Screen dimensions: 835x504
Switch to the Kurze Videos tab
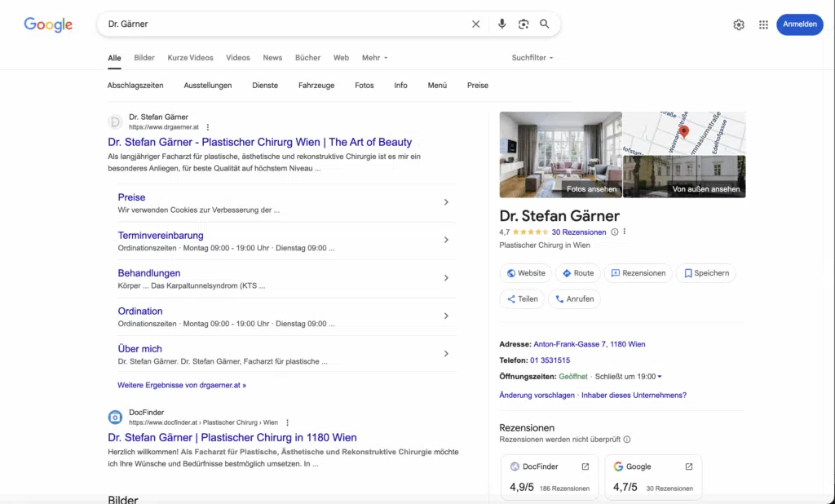pyautogui.click(x=190, y=58)
